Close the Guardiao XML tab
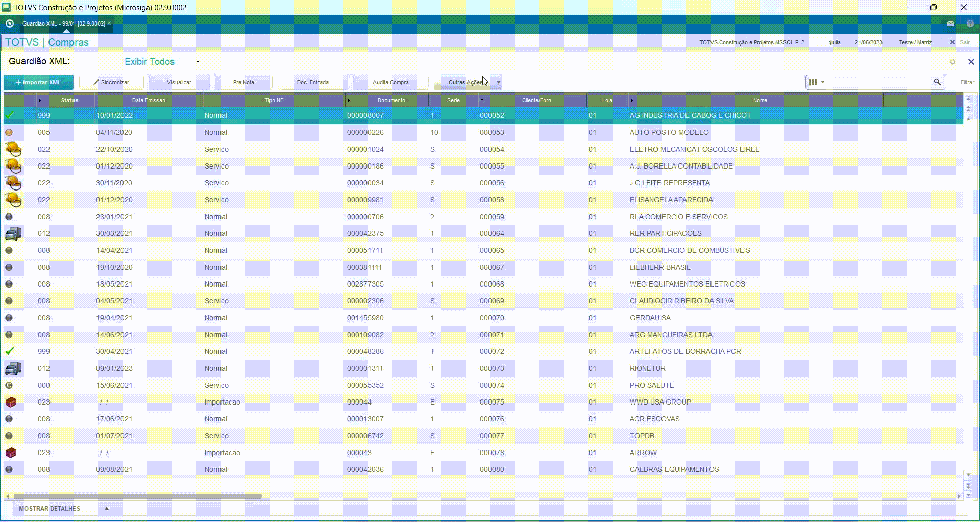This screenshot has width=980, height=522. [x=109, y=23]
